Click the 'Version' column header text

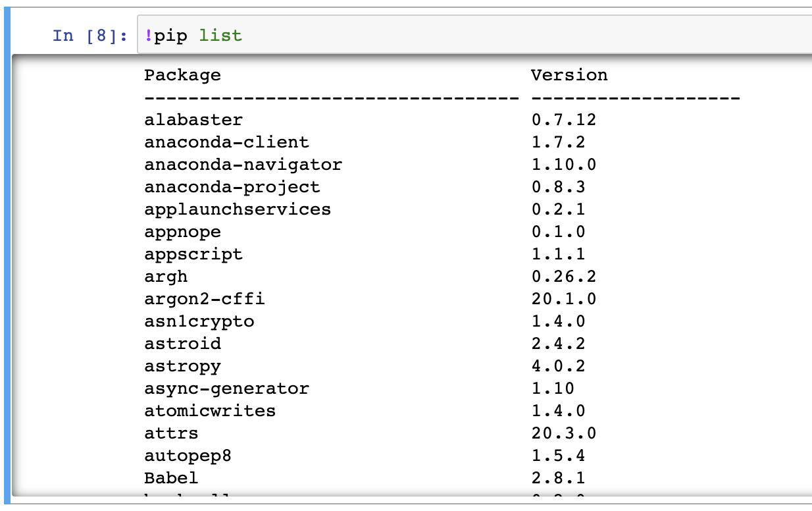point(570,75)
